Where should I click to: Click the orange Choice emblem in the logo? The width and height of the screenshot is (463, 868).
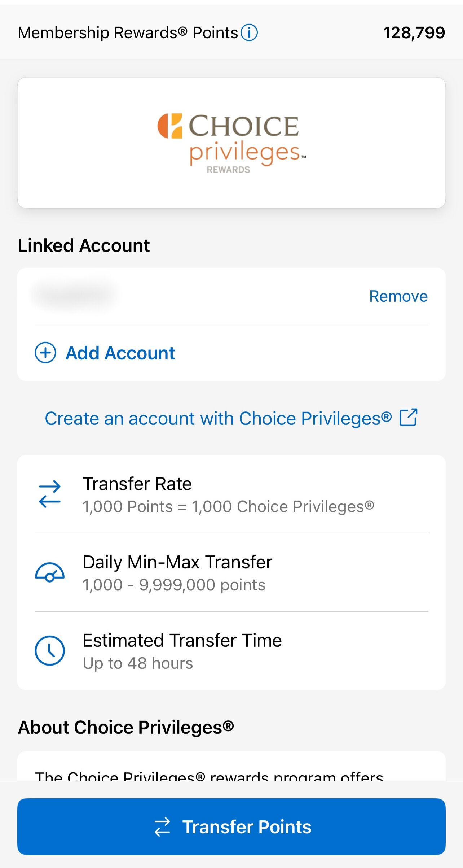[x=170, y=126]
